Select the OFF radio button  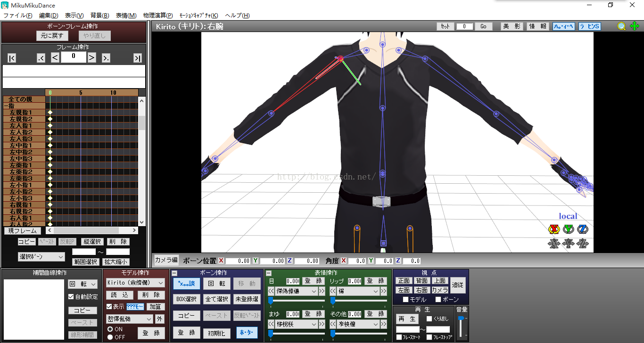pos(110,337)
